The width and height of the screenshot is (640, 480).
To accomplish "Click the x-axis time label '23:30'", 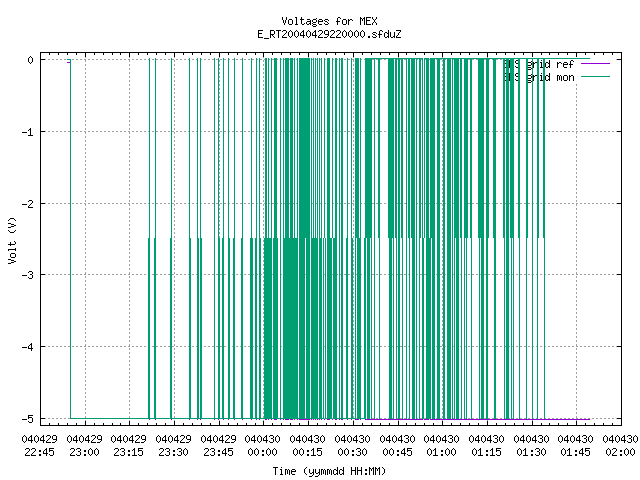I will [173, 452].
